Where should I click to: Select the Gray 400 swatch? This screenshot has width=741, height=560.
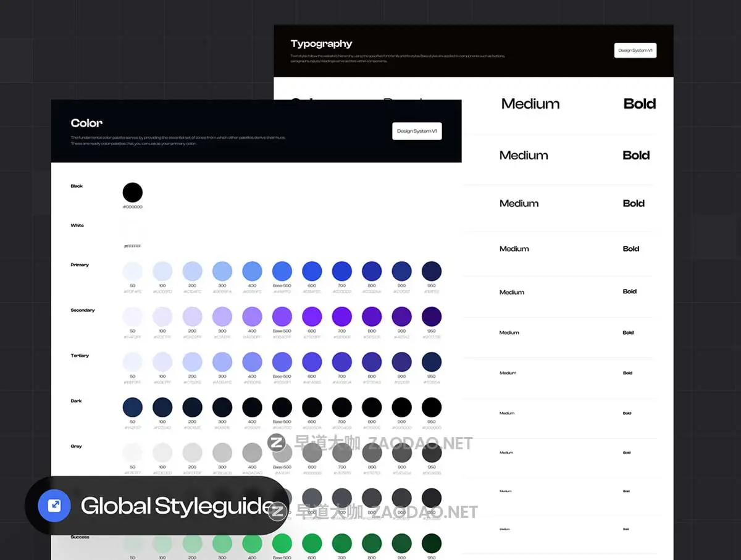coord(252,451)
